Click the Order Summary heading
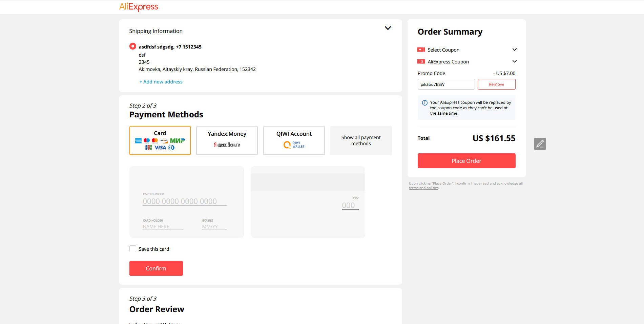644x324 pixels. point(450,32)
